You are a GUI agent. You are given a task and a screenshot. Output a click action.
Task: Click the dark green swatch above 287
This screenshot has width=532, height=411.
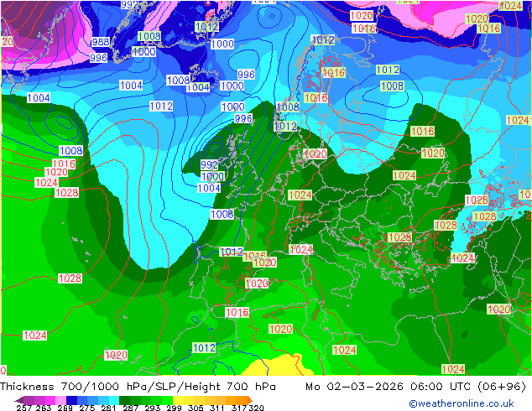(124, 400)
